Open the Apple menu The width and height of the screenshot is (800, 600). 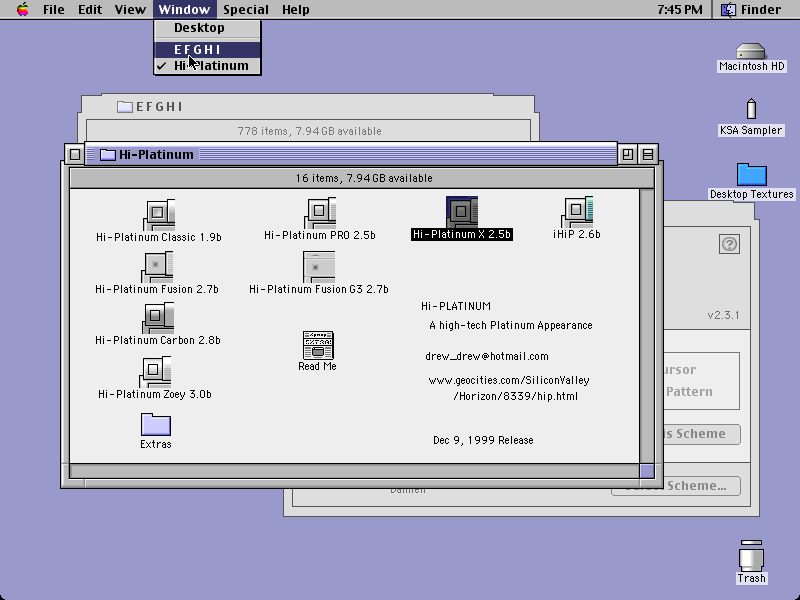(22, 9)
